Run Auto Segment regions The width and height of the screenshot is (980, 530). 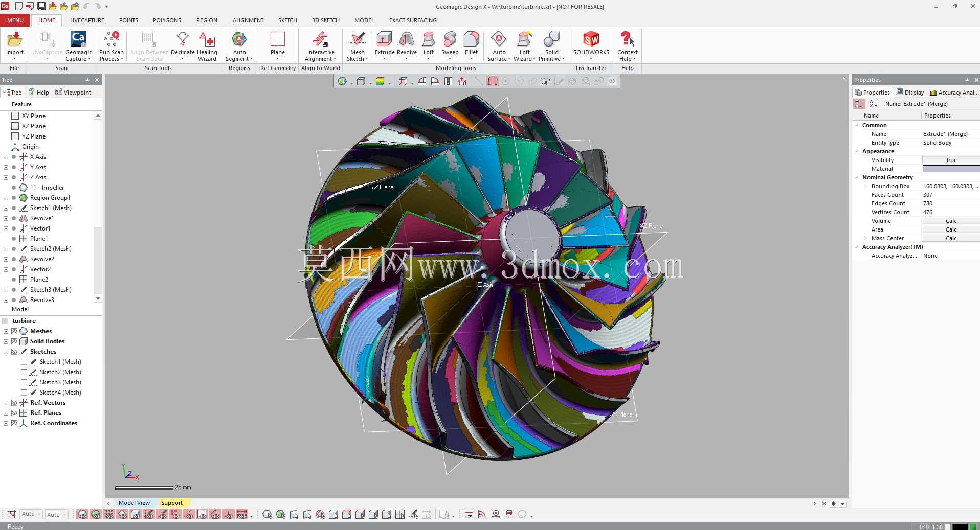pyautogui.click(x=239, y=45)
